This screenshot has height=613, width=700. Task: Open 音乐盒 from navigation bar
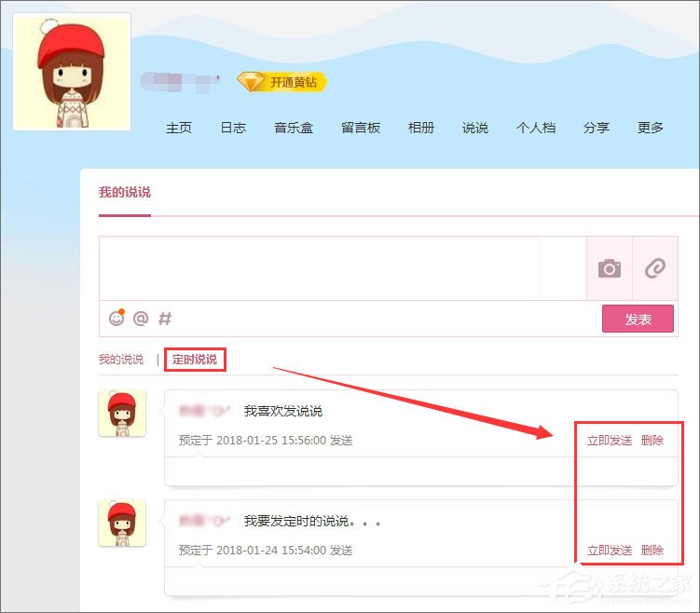pyautogui.click(x=294, y=128)
